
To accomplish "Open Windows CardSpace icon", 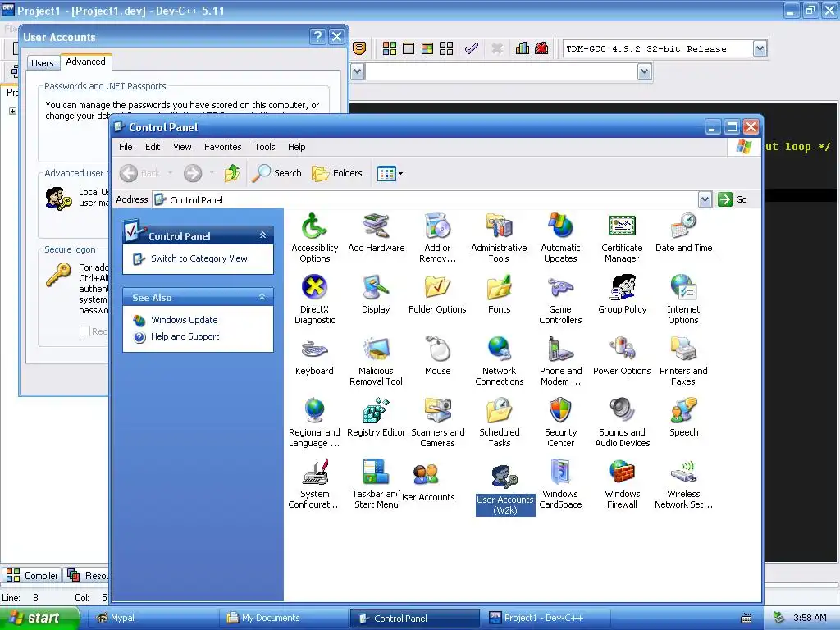I will click(560, 484).
